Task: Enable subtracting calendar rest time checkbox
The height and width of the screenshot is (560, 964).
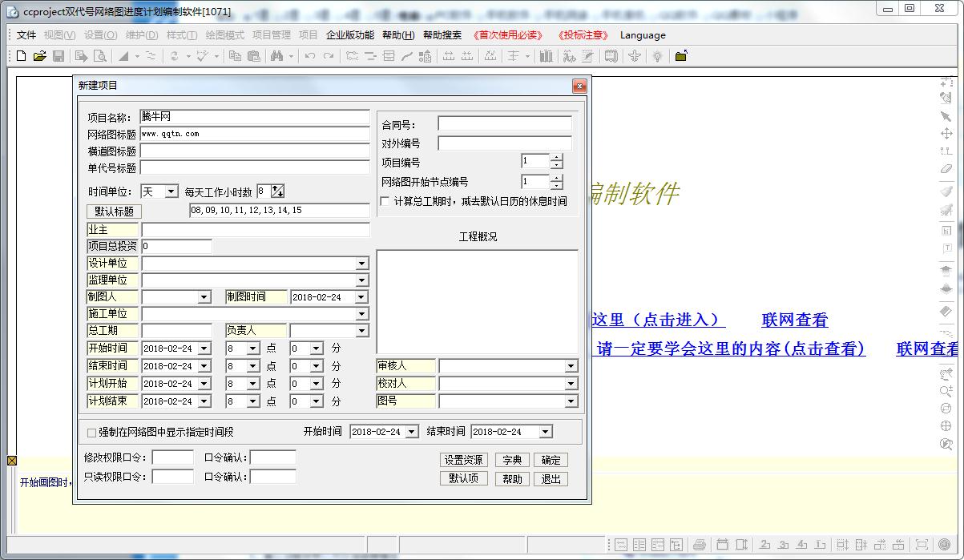Action: (x=385, y=201)
